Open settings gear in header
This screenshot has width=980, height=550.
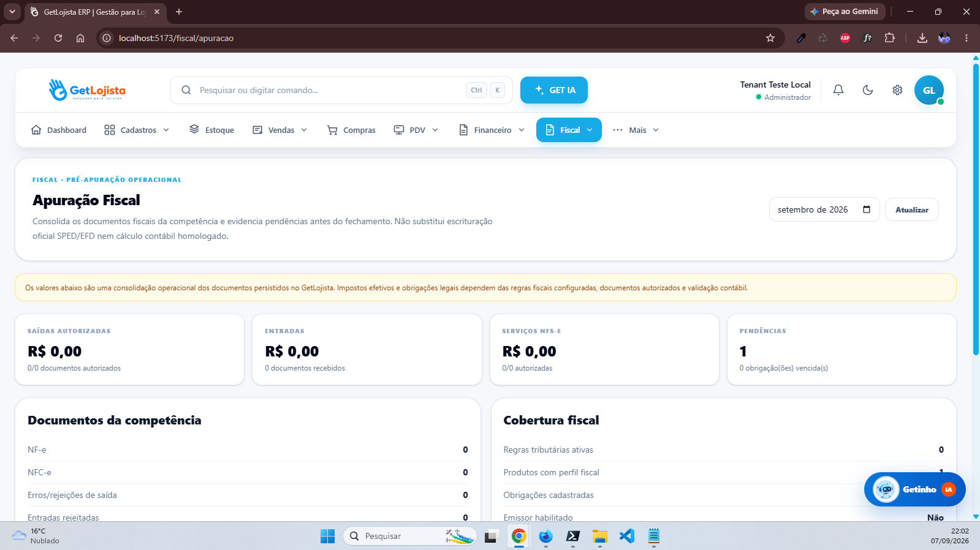click(897, 90)
